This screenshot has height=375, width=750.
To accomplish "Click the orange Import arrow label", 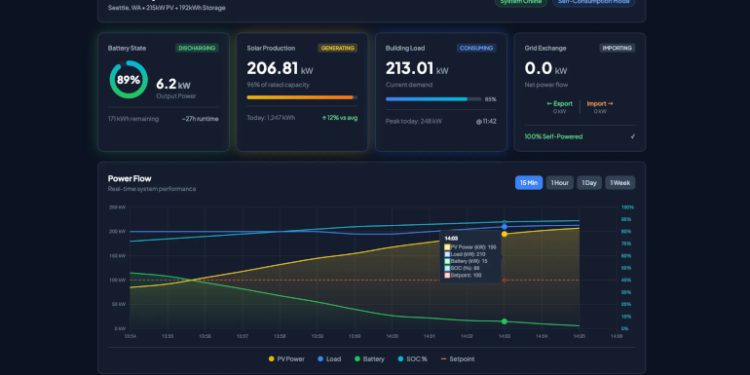I will (x=600, y=104).
